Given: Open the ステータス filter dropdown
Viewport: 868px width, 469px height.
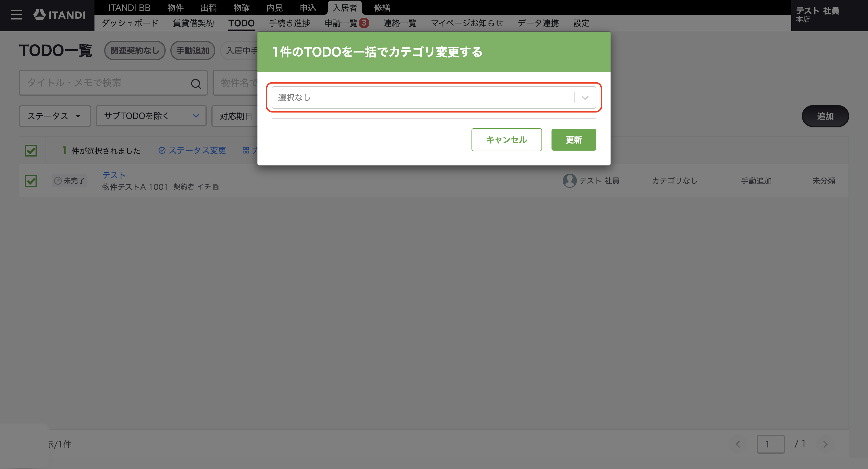Looking at the screenshot, I should pyautogui.click(x=55, y=116).
